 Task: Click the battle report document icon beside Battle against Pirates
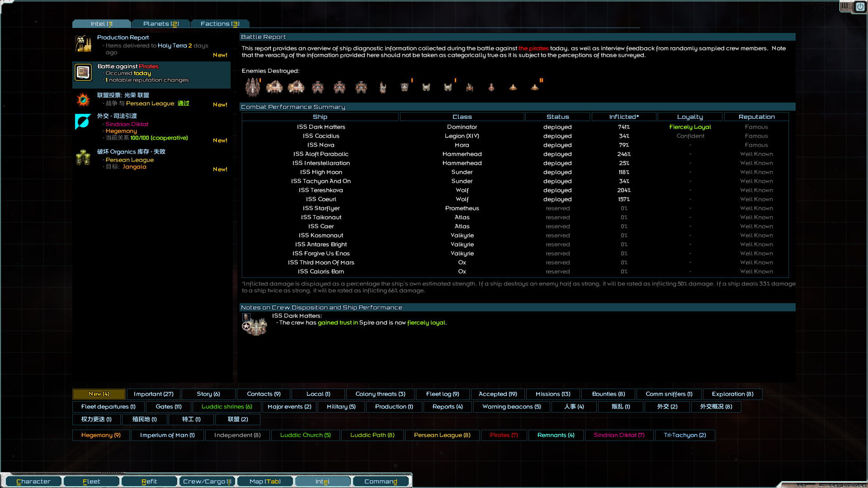point(83,72)
